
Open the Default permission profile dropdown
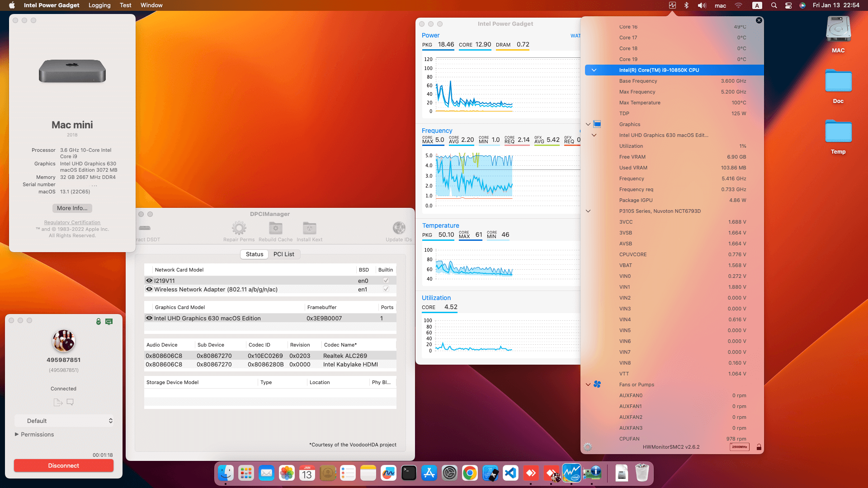(65, 421)
